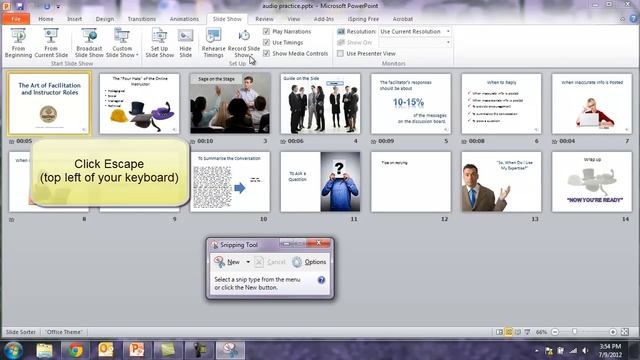Open the iSpring Free tab
Image resolution: width=640 pixels, height=360 pixels.
[363, 19]
